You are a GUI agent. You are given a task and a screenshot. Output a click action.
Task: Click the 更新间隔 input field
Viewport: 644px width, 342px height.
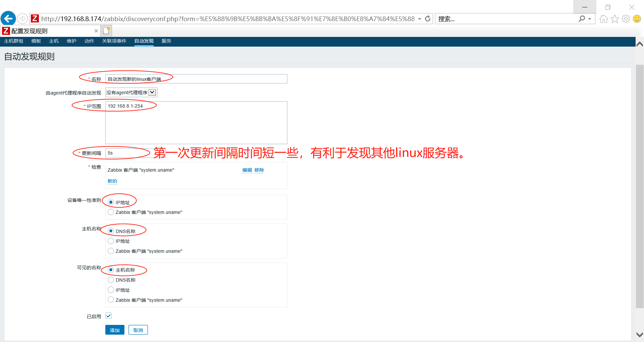(136, 153)
